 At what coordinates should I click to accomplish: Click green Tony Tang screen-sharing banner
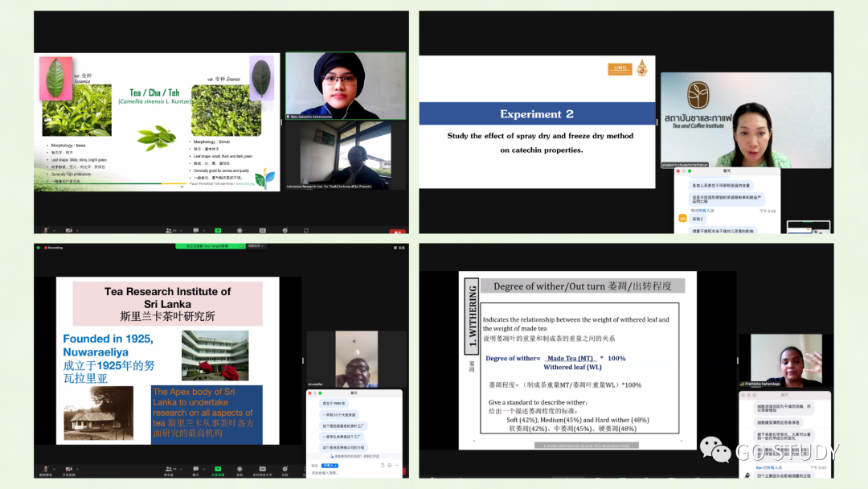point(210,246)
